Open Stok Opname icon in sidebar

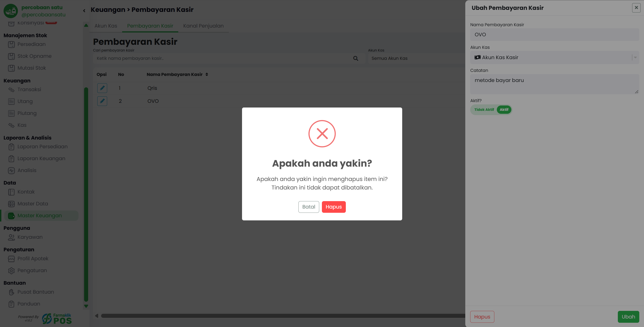pos(11,56)
